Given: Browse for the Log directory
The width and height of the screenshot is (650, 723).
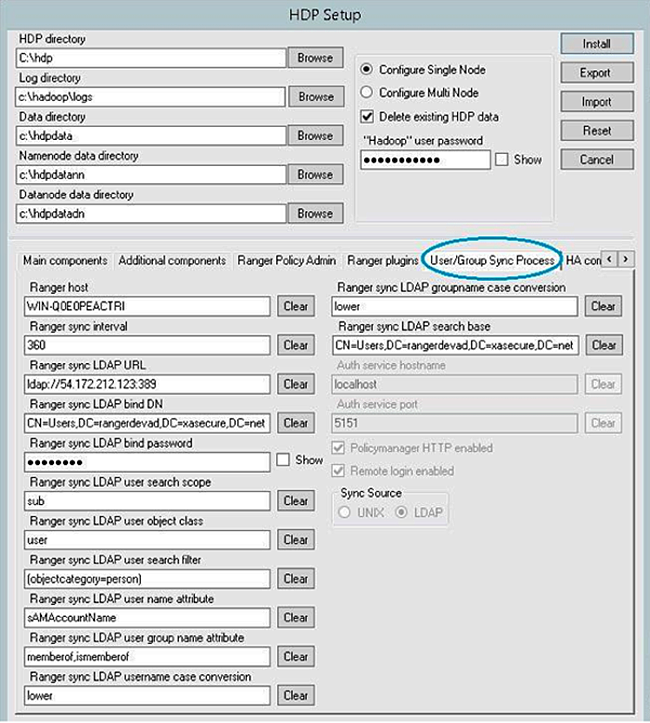Looking at the screenshot, I should point(316,97).
